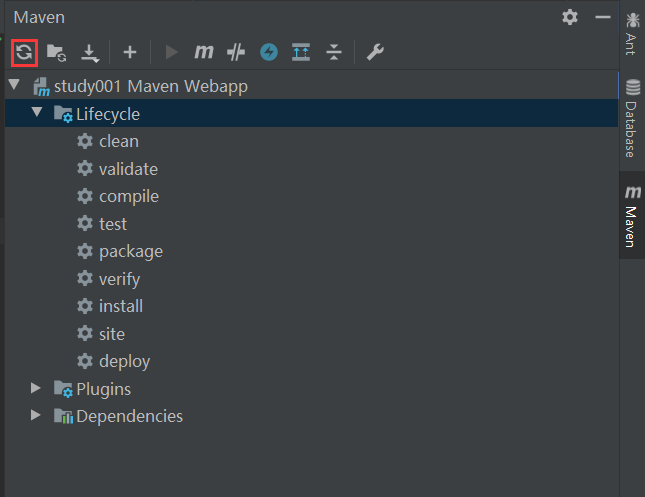This screenshot has height=497, width=645.
Task: Expand the Plugins node
Action: [37, 388]
